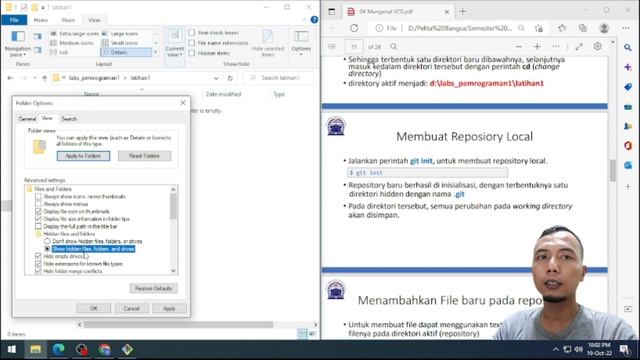640x360 pixels.
Task: Cancel the Folder Options dialog
Action: (131, 309)
